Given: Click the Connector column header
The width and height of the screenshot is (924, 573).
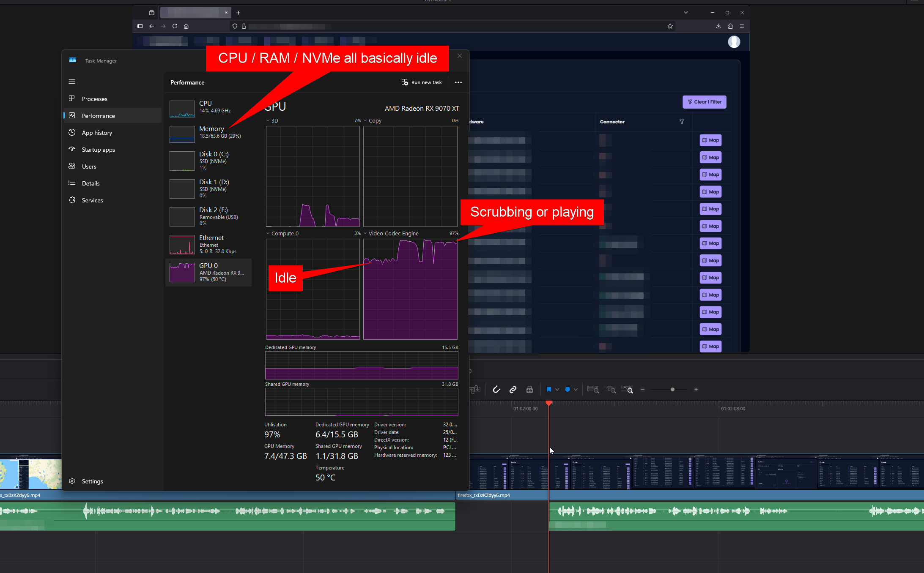Looking at the screenshot, I should click(612, 122).
